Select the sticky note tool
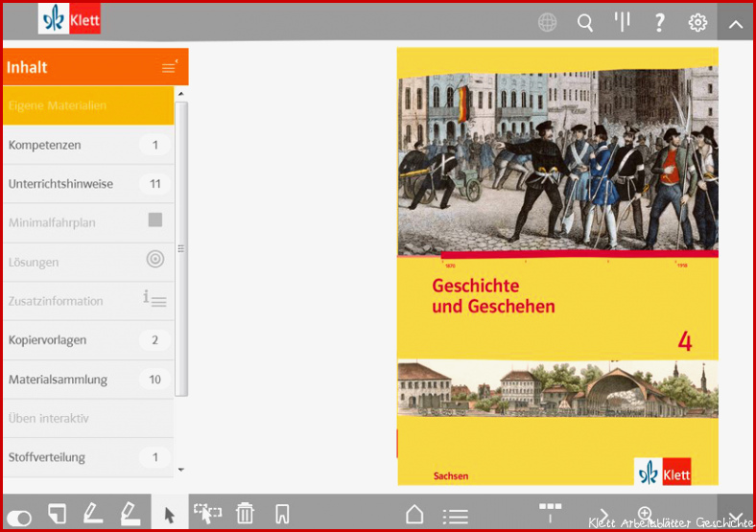 click(x=57, y=513)
